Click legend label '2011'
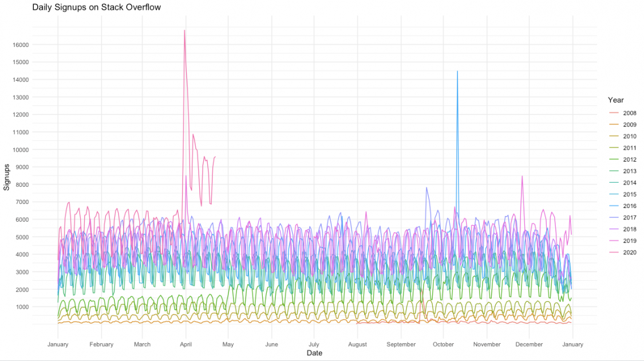 point(630,148)
